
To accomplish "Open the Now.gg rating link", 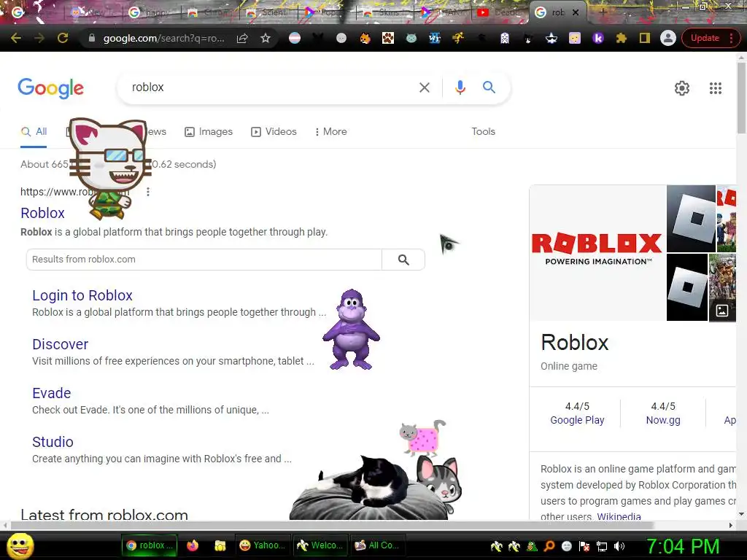I will [662, 420].
